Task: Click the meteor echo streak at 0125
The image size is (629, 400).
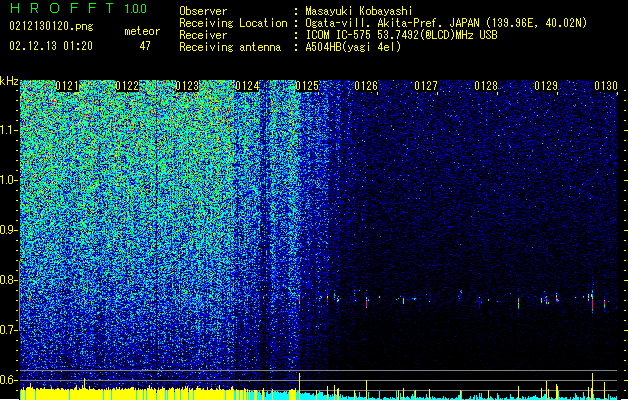Action: (300, 299)
